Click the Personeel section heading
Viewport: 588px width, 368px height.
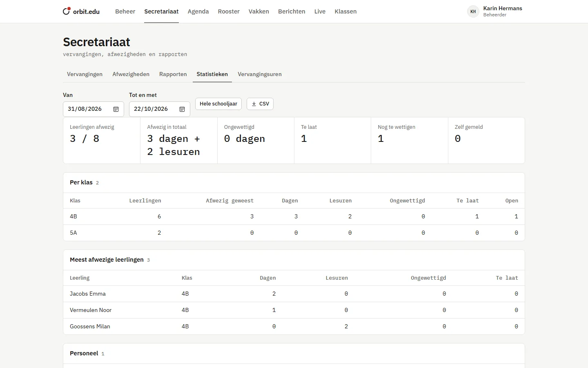(x=84, y=353)
